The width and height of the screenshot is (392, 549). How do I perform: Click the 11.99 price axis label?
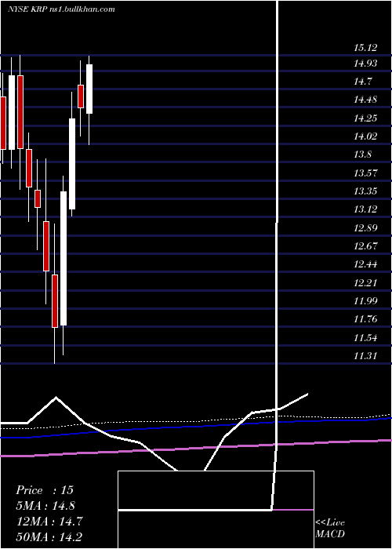coord(365,300)
